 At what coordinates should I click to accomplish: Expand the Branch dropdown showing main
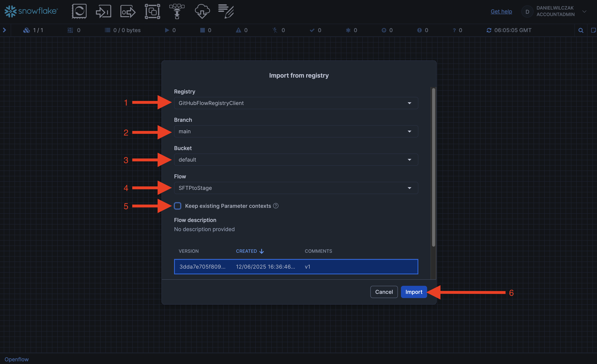(296, 131)
